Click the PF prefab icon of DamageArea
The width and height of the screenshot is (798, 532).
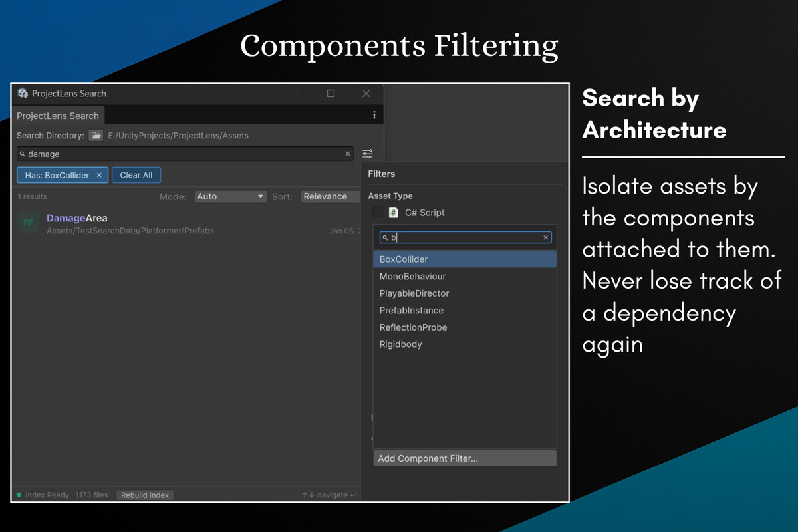pos(29,223)
